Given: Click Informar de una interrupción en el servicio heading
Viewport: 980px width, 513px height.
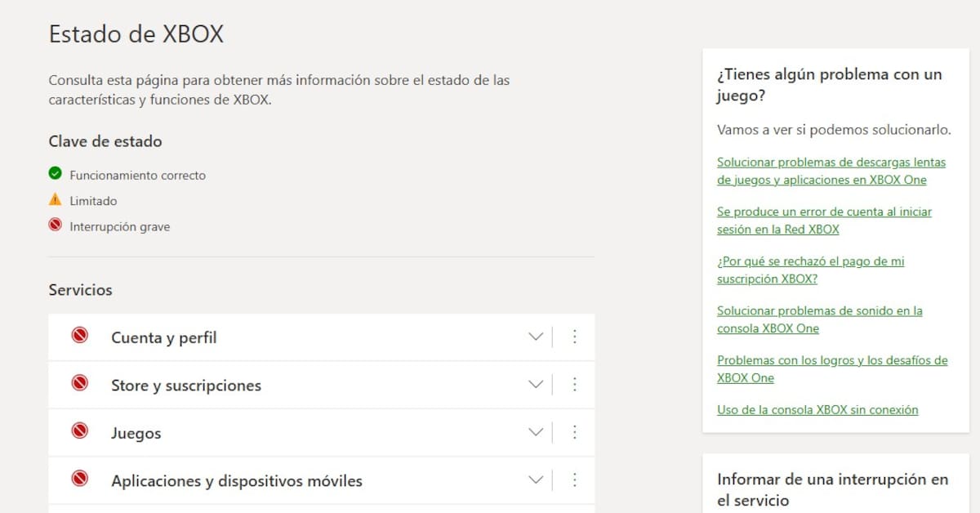Looking at the screenshot, I should click(833, 489).
